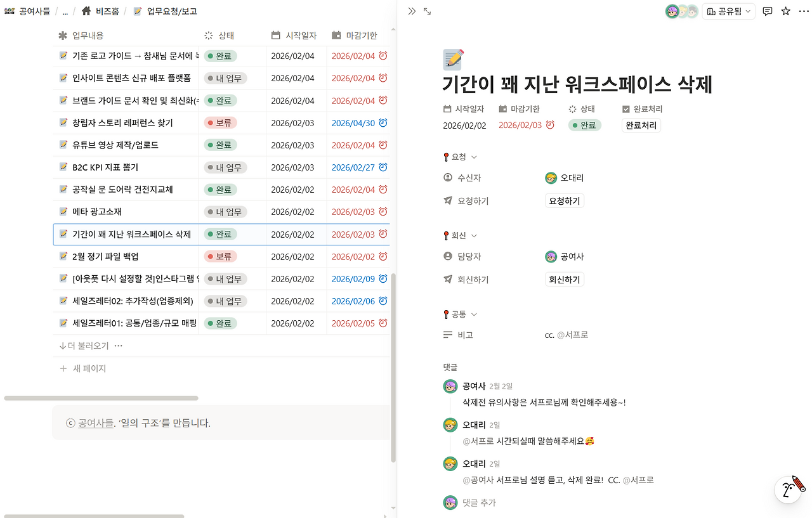
Task: Click the clock reminder icon beside 2026/02/03 deadline
Action: (x=548, y=125)
